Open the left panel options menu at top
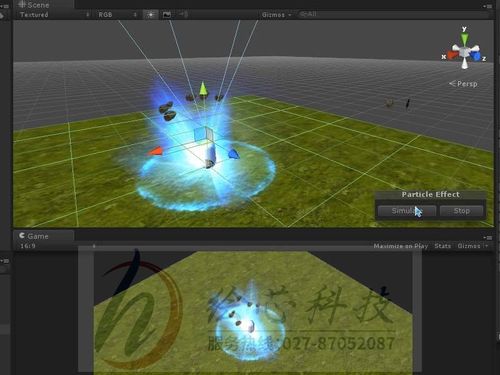 (4, 6)
